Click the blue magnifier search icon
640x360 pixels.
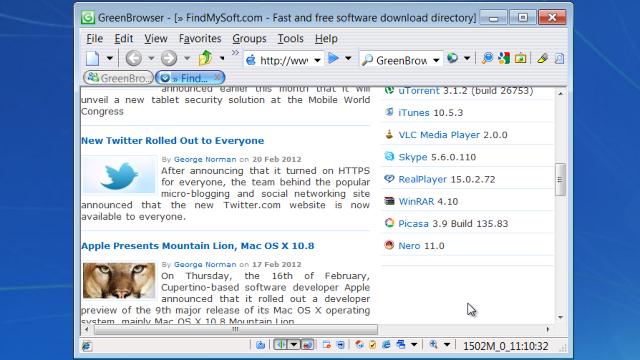487,58
